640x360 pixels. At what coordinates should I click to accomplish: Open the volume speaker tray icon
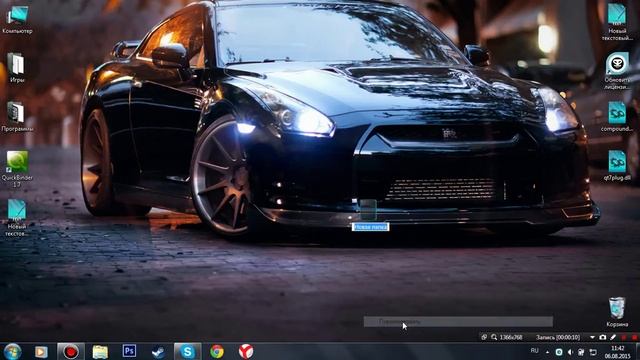[570, 352]
